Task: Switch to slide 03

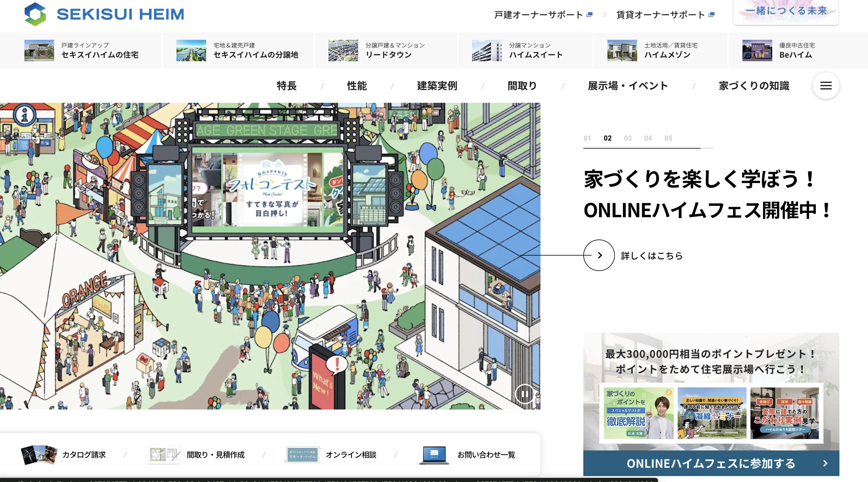Action: coord(628,138)
